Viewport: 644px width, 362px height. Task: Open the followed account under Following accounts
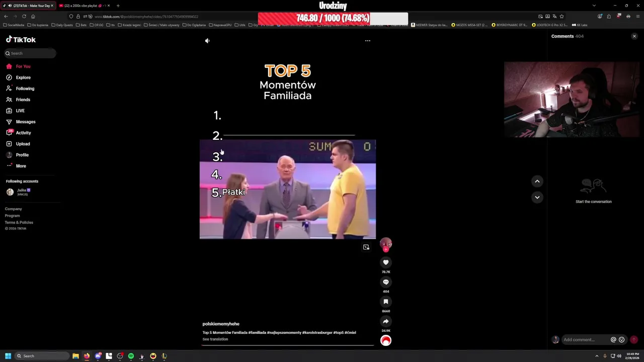[x=19, y=192]
